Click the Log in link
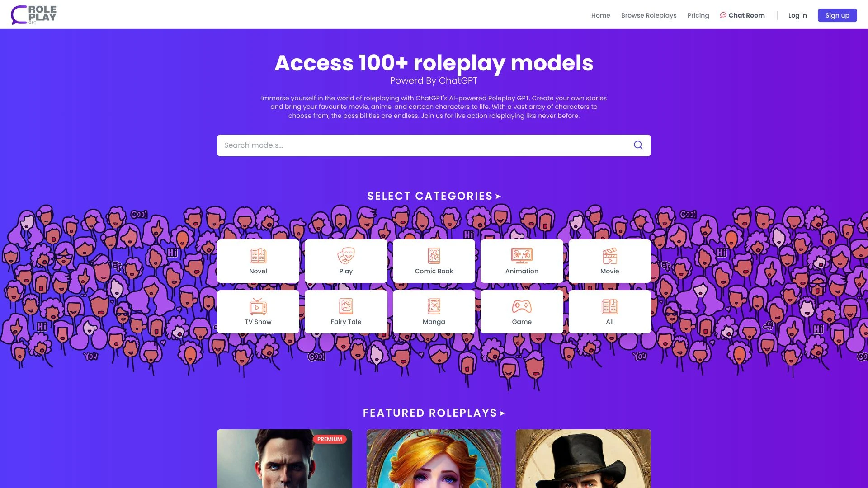 click(x=797, y=15)
